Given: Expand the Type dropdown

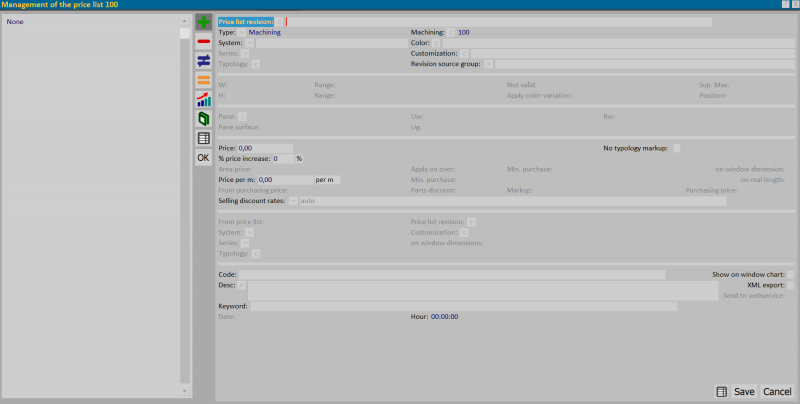Looking at the screenshot, I should click(x=242, y=33).
